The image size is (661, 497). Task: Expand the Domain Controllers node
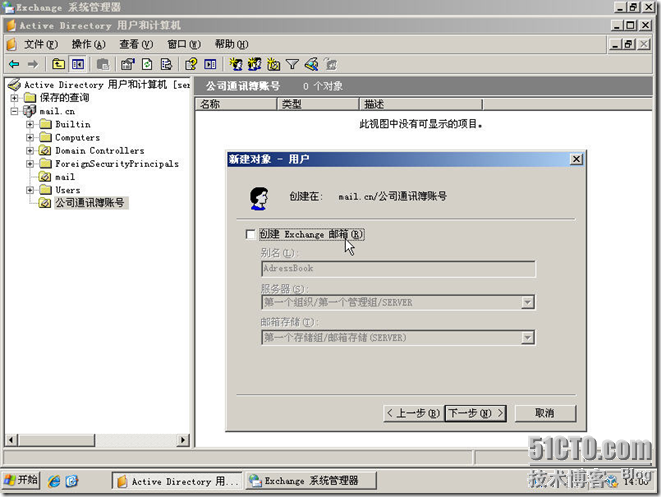click(x=30, y=150)
